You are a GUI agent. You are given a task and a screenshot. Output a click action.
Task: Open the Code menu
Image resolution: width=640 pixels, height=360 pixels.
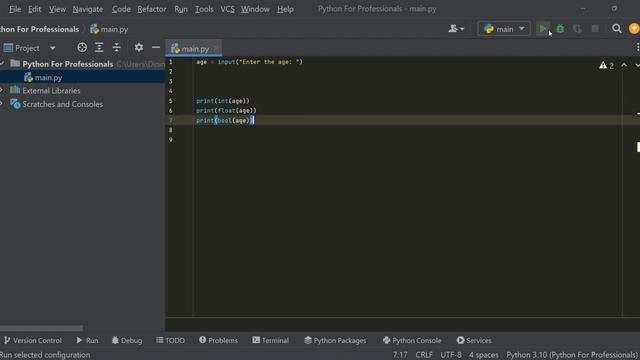(121, 9)
